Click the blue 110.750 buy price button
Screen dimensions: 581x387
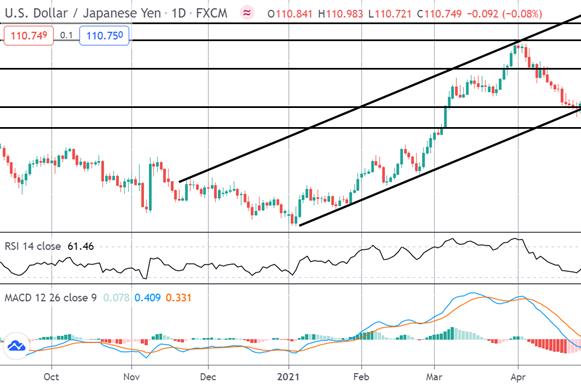104,36
